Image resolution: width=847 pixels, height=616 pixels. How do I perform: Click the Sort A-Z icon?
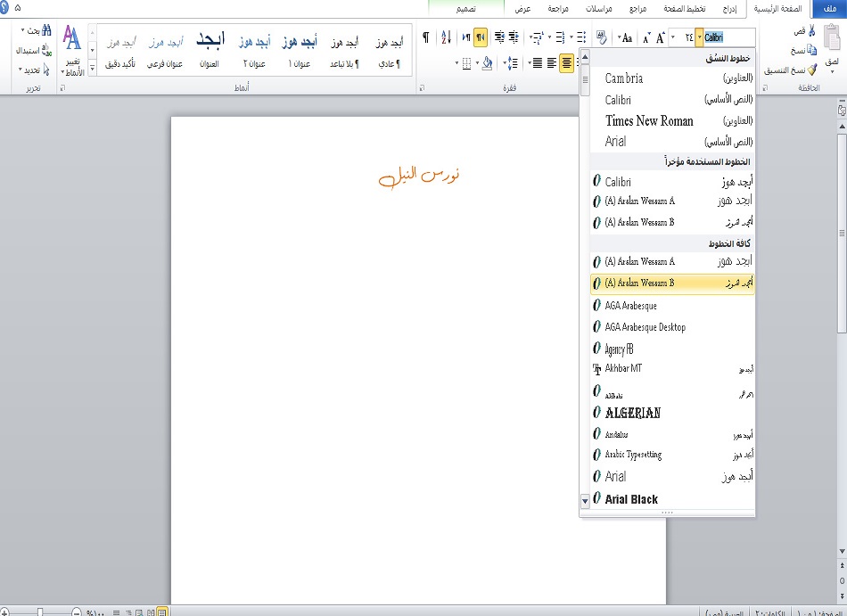(x=445, y=37)
